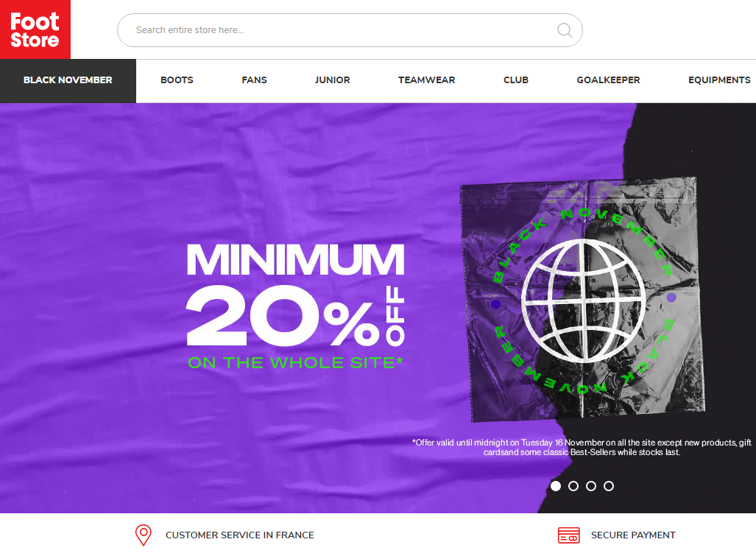Click the Foot Store logo

pyautogui.click(x=35, y=29)
